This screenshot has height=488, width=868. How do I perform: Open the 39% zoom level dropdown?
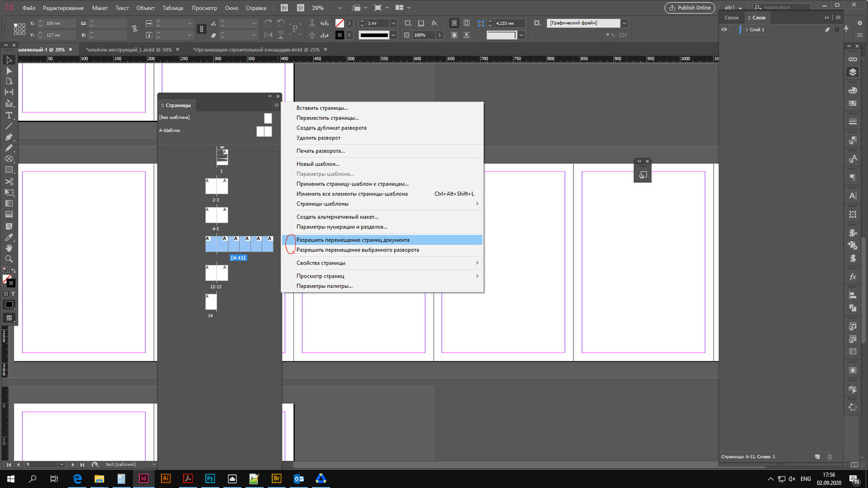point(340,8)
